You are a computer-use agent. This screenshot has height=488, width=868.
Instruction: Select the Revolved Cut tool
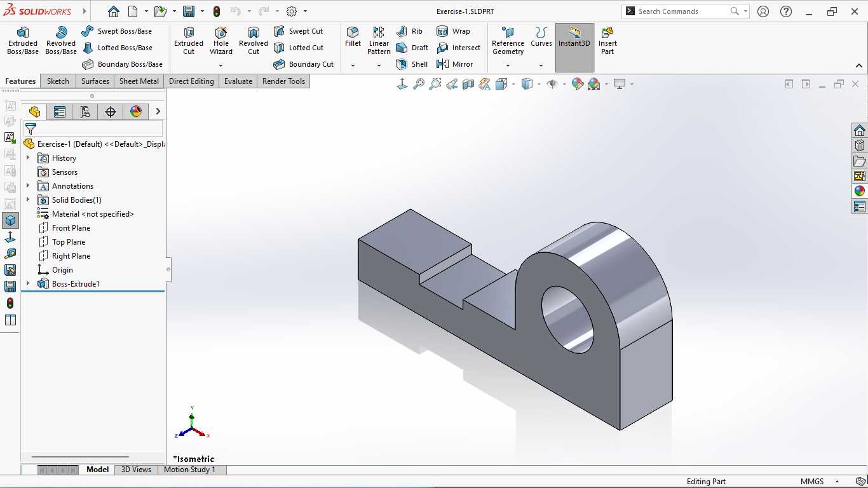254,41
